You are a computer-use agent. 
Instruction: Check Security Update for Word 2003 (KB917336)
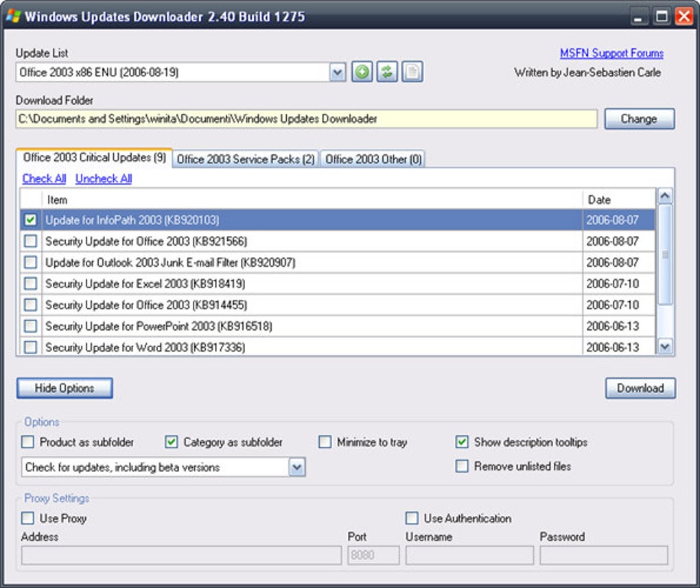click(x=30, y=347)
